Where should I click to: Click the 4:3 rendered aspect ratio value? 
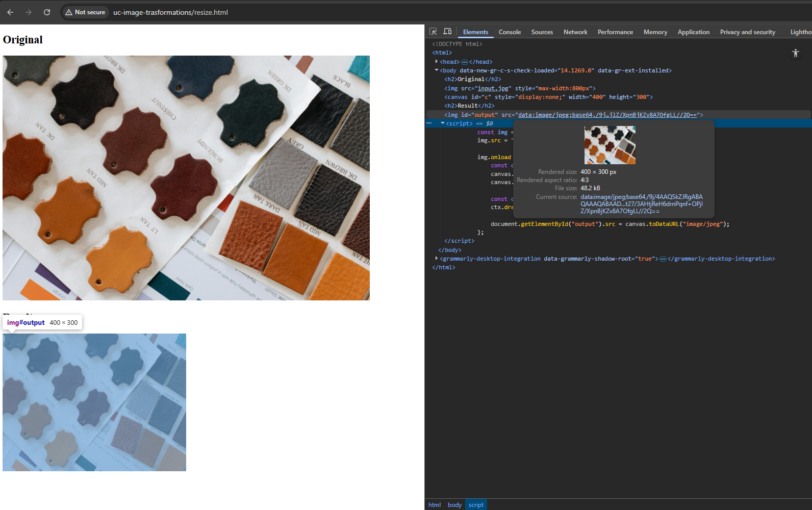(x=585, y=180)
